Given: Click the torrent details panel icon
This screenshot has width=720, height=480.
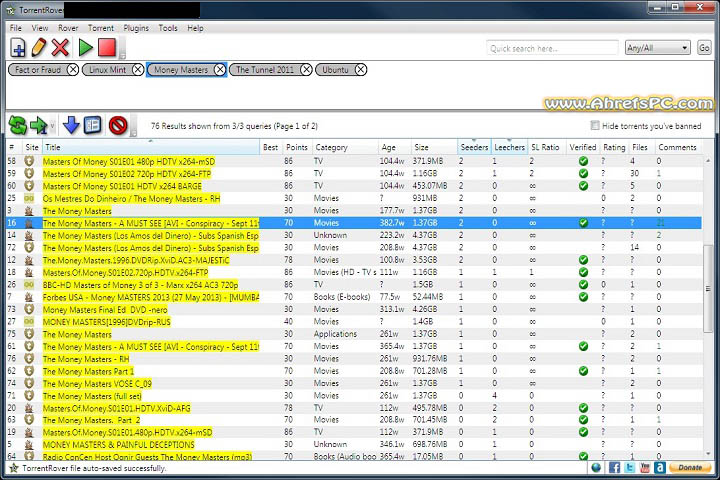Looking at the screenshot, I should [93, 125].
